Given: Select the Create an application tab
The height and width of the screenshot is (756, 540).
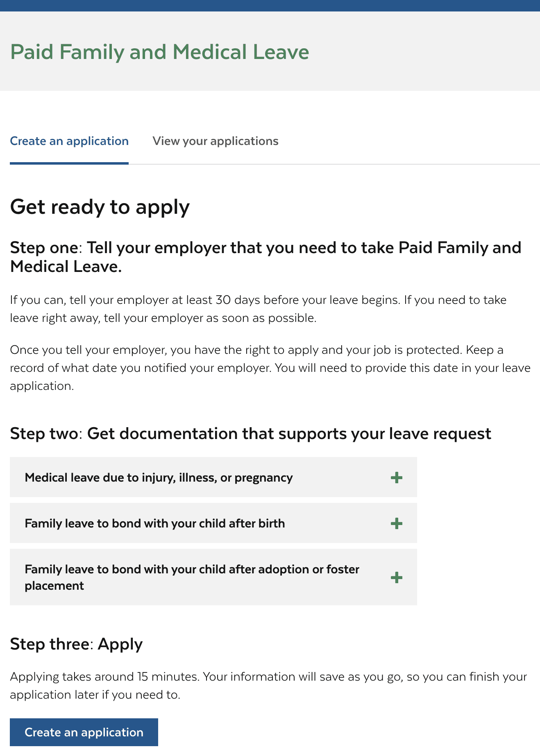Looking at the screenshot, I should (x=69, y=141).
